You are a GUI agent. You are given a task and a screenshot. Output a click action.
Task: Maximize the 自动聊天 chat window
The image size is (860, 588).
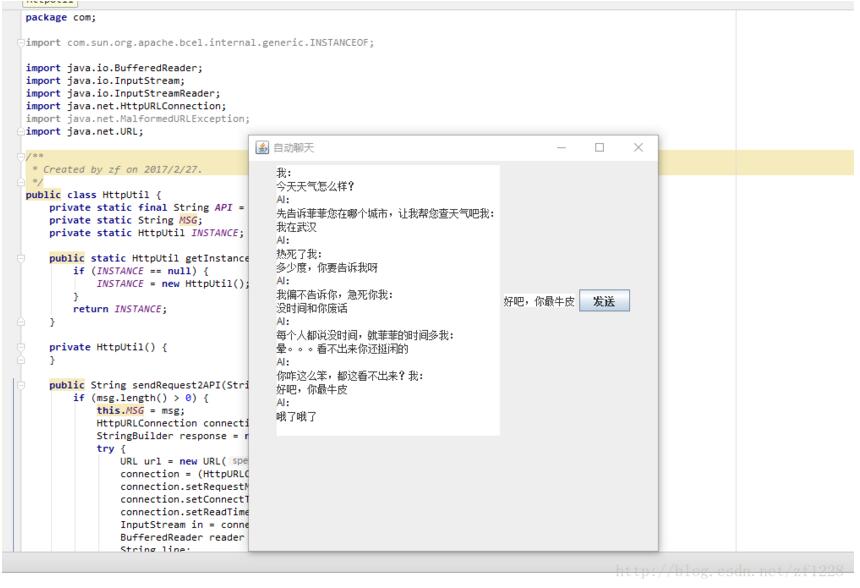click(599, 147)
